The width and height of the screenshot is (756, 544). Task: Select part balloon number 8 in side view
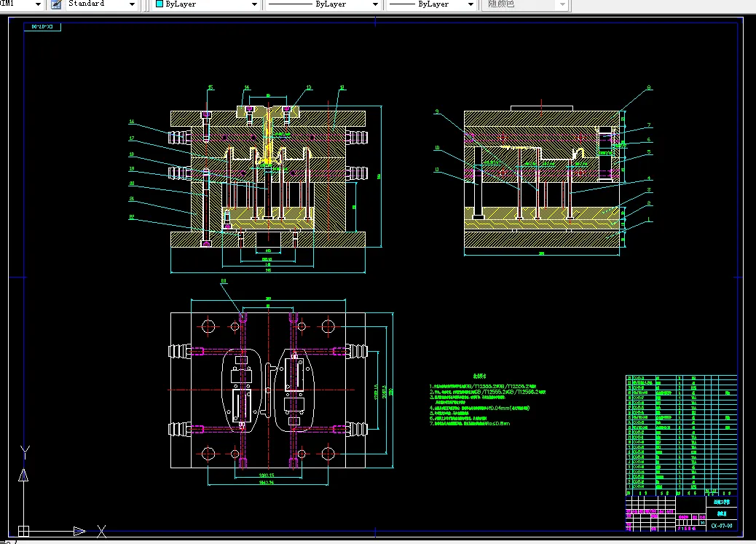(x=649, y=88)
